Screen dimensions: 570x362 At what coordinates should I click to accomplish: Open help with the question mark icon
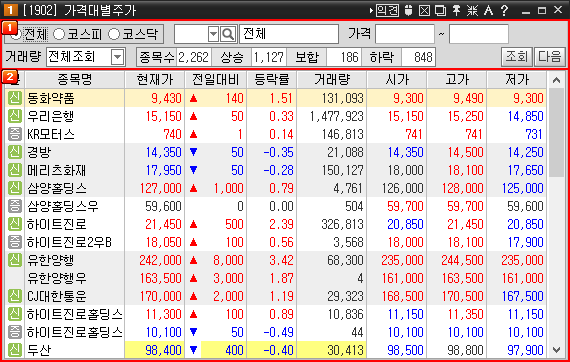point(504,10)
